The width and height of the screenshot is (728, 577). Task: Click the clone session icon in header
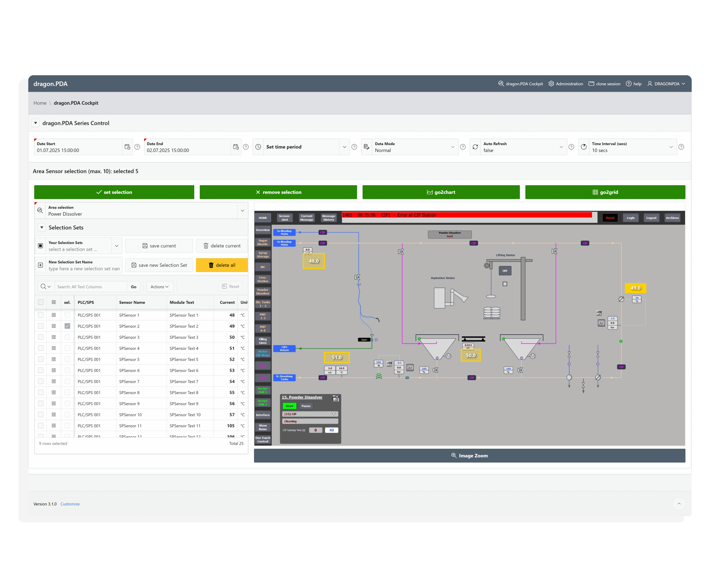tap(591, 84)
